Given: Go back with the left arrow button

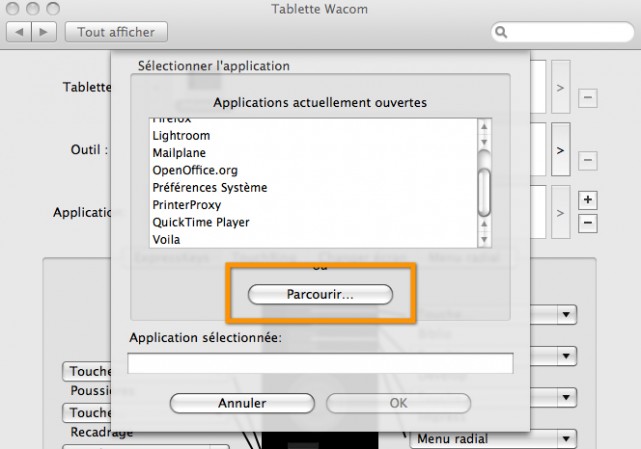Looking at the screenshot, I should coord(19,32).
